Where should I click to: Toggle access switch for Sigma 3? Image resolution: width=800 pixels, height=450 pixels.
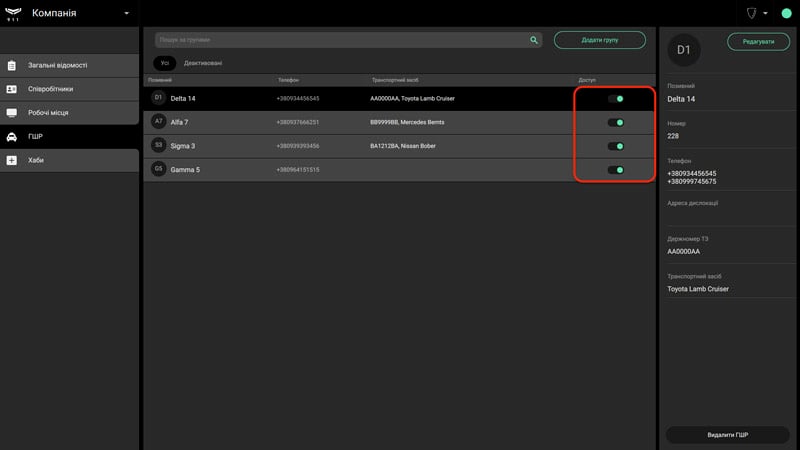[x=615, y=146]
